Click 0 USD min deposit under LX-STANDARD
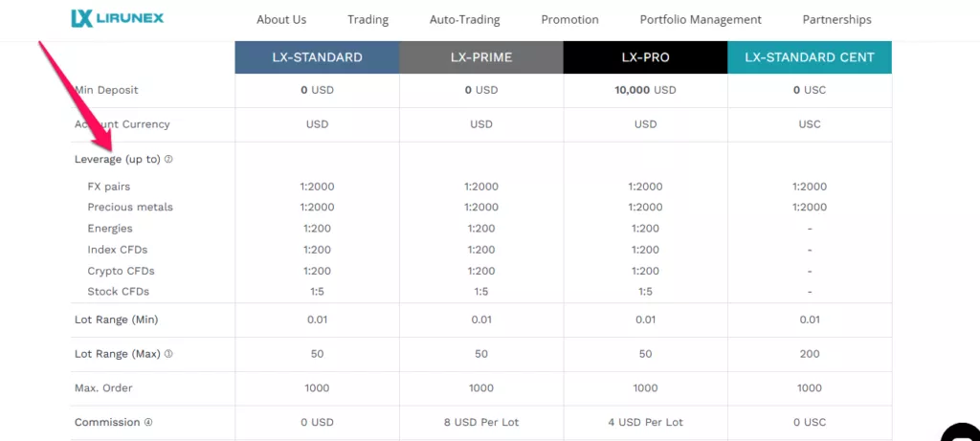This screenshot has width=980, height=441. [317, 90]
